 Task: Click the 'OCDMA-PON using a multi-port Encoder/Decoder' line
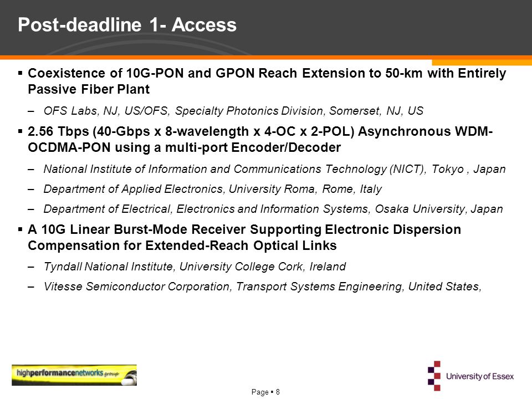[184, 147]
